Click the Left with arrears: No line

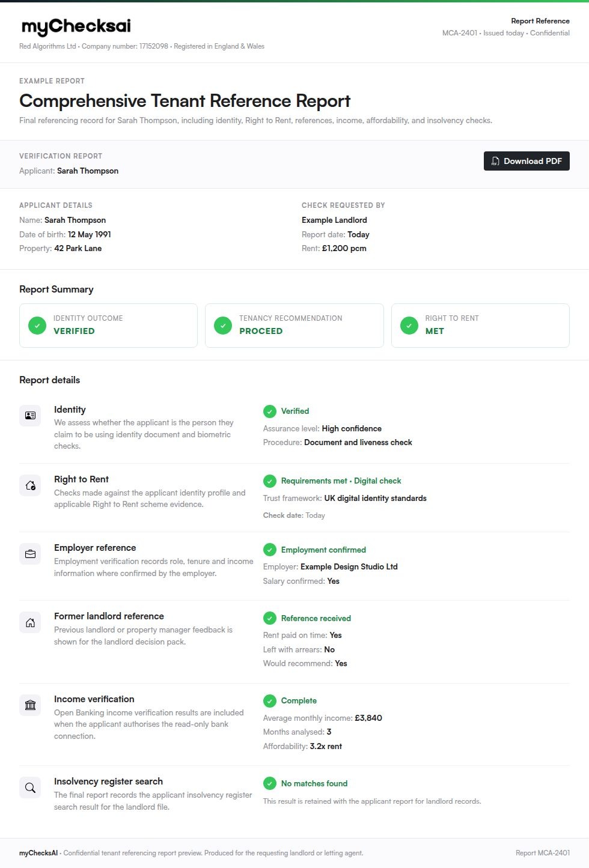(299, 650)
